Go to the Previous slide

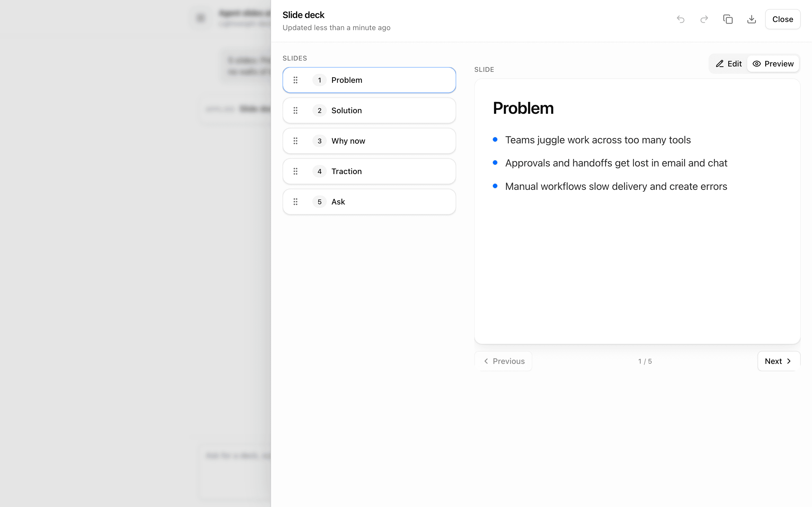click(x=503, y=361)
